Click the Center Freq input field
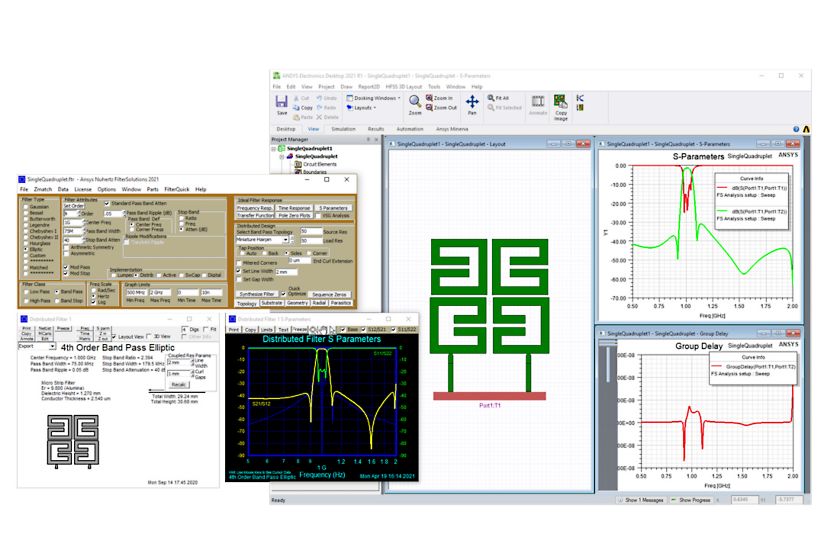Viewport: 824px width, 550px height. [x=72, y=222]
